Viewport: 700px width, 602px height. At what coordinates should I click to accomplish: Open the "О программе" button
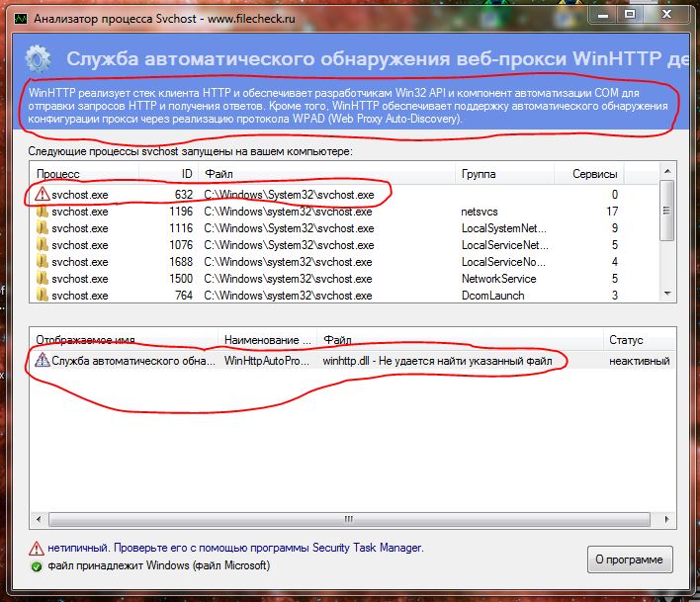(630, 559)
